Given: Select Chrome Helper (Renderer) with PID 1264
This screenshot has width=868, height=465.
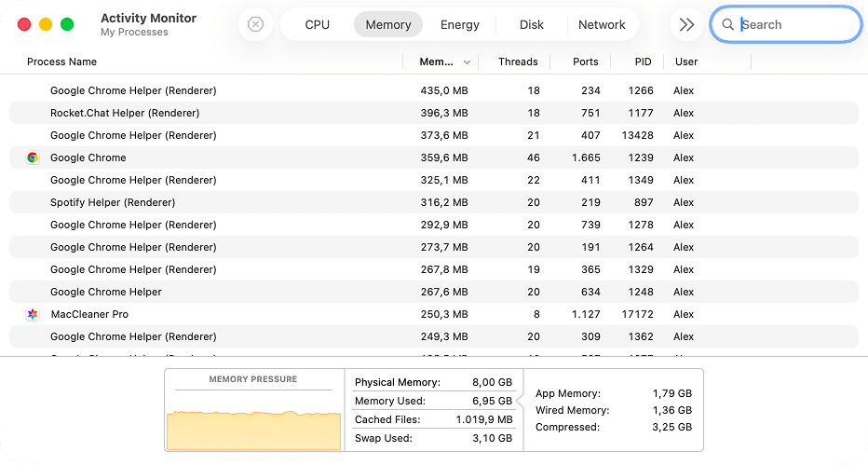Looking at the screenshot, I should 434,248.
